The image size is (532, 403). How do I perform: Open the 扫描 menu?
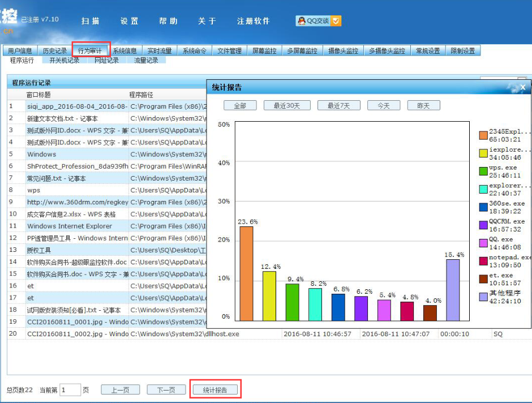click(x=90, y=21)
